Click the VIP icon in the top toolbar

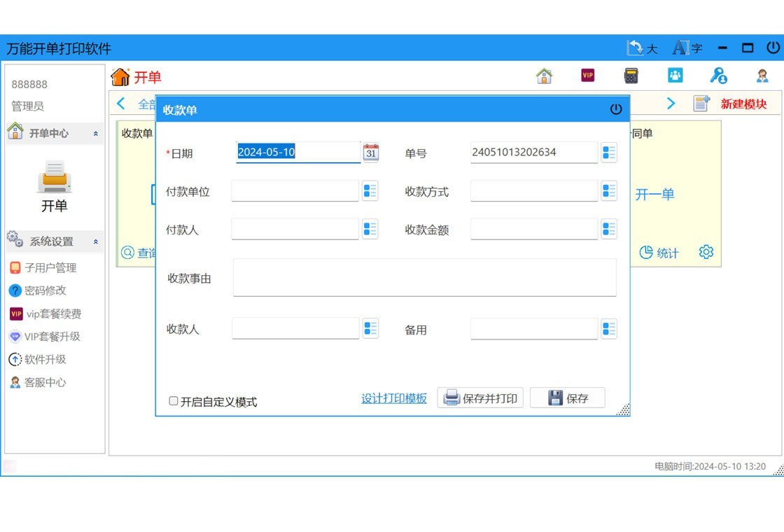coord(588,75)
